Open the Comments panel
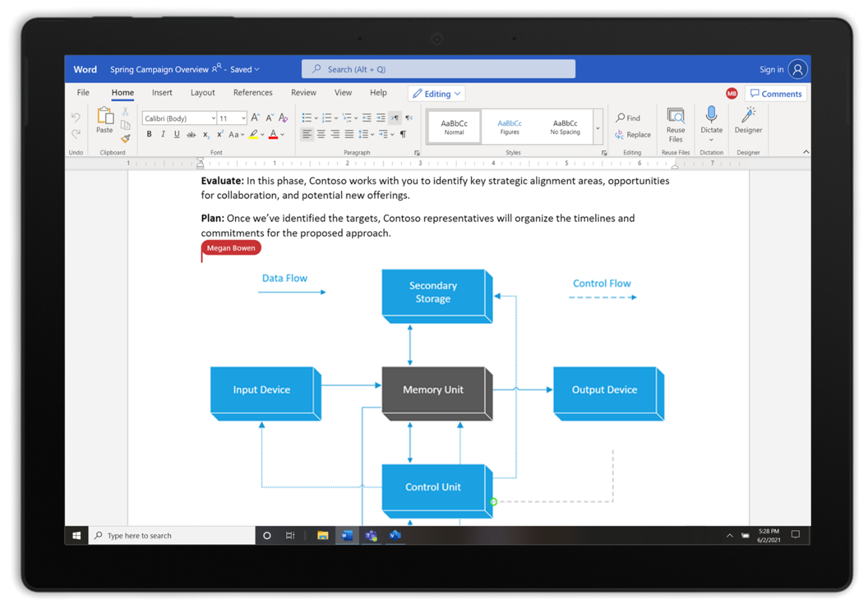The image size is (868, 604). pyautogui.click(x=775, y=93)
